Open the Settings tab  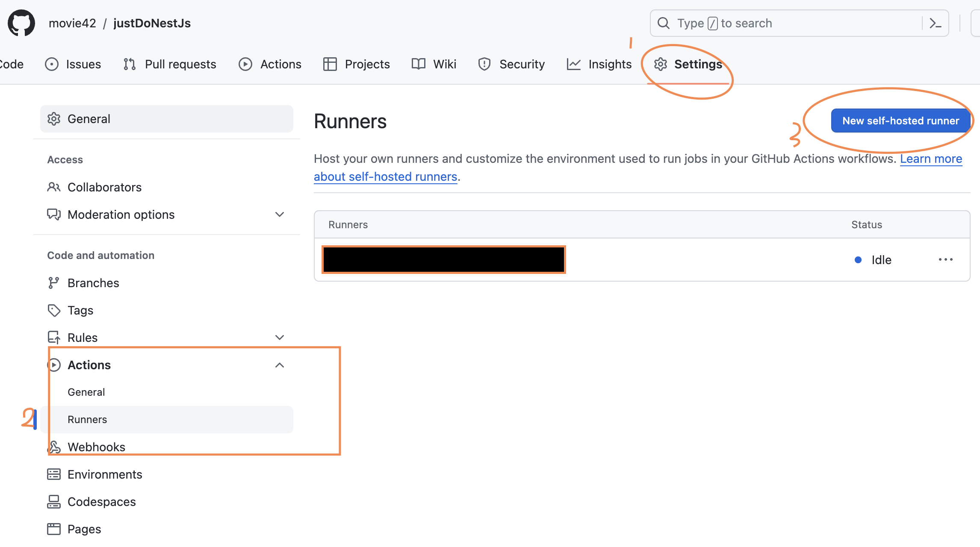688,64
